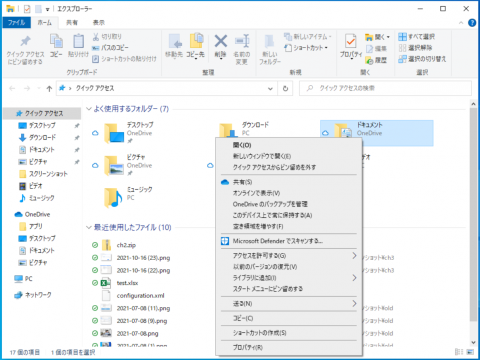Open the 開く dropdown arrow in ribbon
This screenshot has height=360, width=480.
388,37
